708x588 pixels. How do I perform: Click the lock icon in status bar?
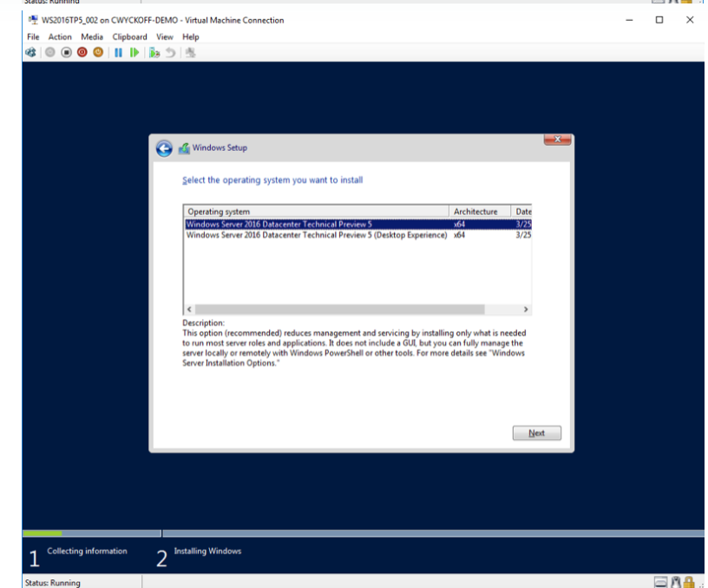click(688, 582)
